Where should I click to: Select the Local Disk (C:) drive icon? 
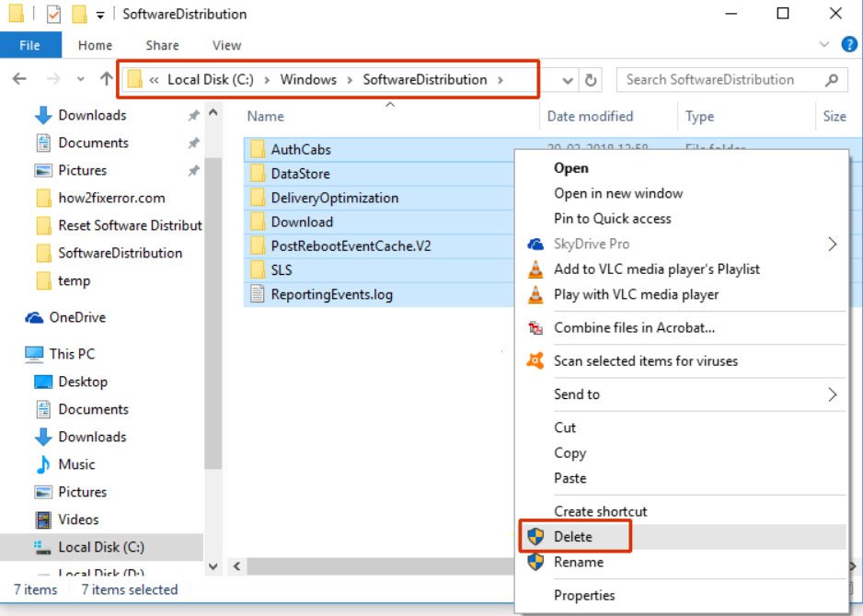[x=43, y=547]
